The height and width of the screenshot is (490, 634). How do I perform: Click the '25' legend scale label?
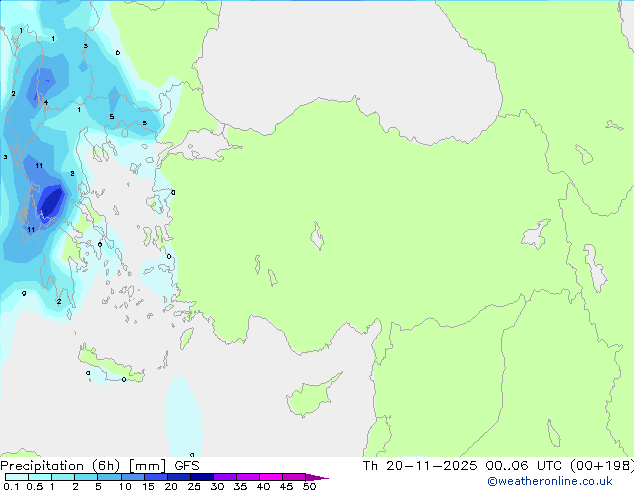[194, 486]
